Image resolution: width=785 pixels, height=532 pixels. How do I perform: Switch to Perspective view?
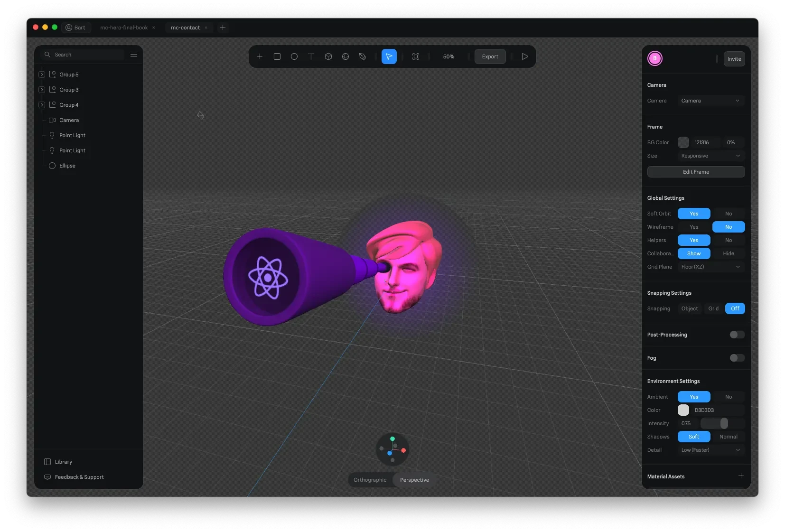point(414,480)
